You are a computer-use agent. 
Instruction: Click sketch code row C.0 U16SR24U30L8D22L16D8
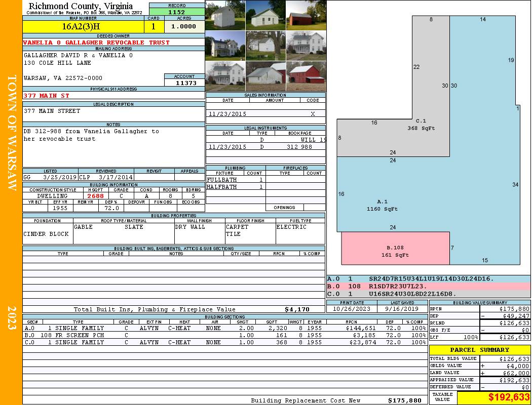(428, 294)
